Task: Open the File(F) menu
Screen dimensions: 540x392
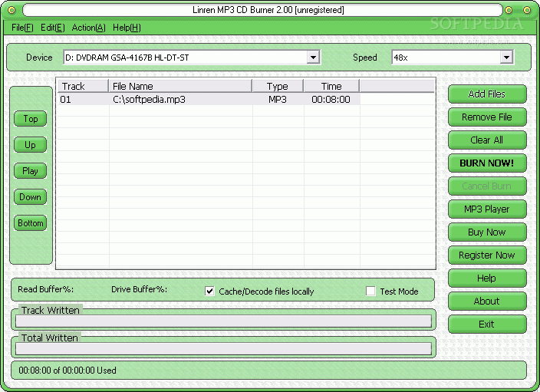Action: 22,28
